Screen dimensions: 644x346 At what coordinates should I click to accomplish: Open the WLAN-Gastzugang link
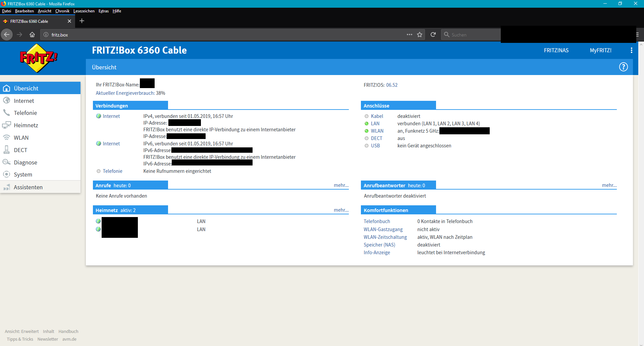coord(383,229)
